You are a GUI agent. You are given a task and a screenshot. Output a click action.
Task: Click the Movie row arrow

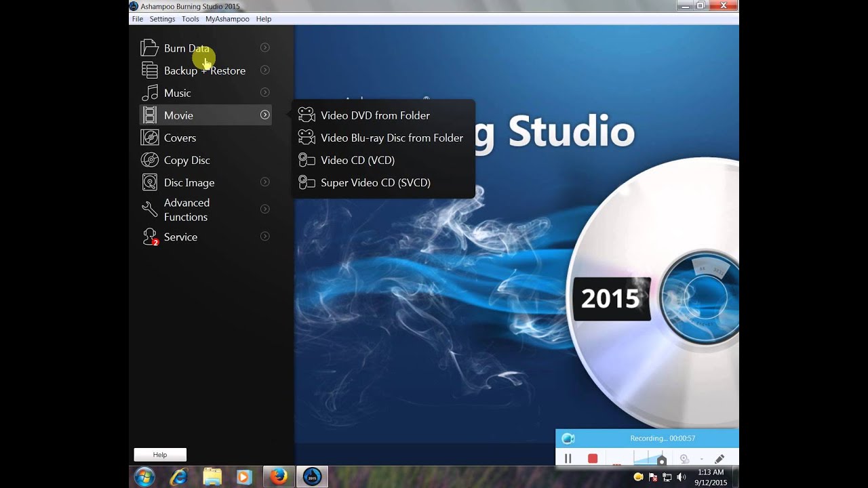tap(265, 115)
